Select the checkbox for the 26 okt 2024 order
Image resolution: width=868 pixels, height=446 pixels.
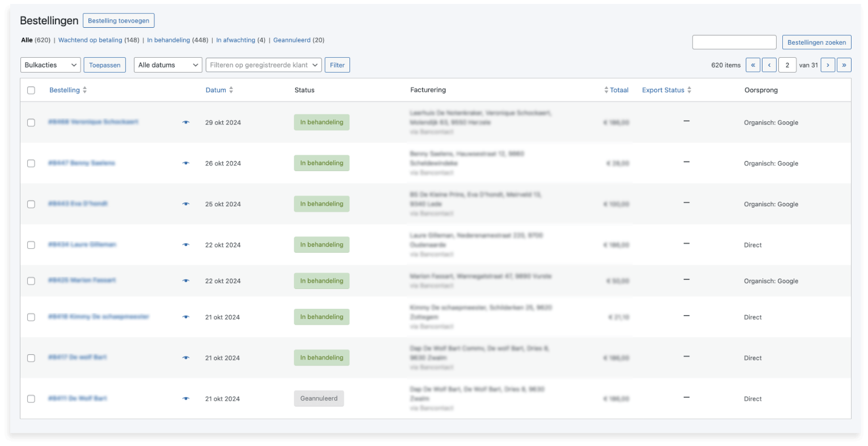[31, 163]
